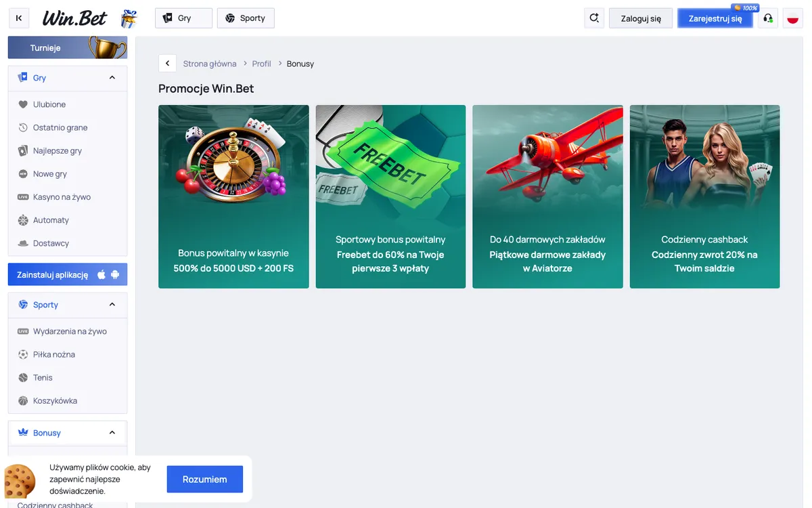Open the Codzienny cashback card
Image resolution: width=812 pixels, height=508 pixels.
click(x=704, y=196)
